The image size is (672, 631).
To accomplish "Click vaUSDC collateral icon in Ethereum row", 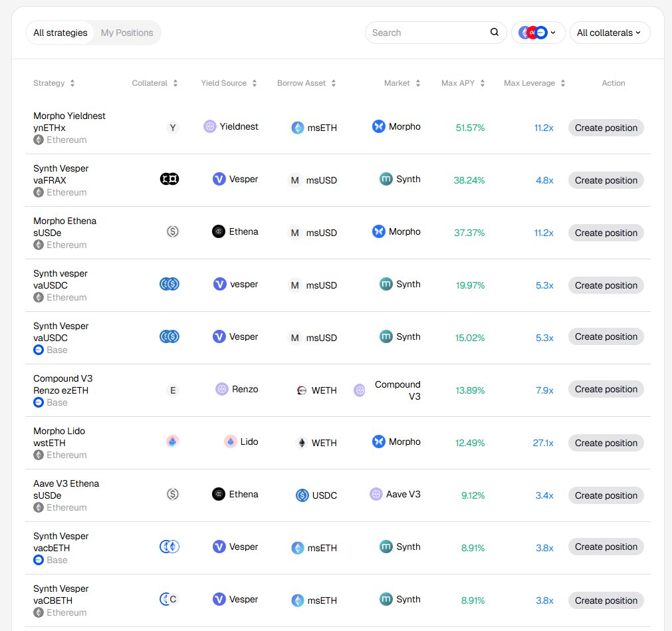I will tap(169, 284).
